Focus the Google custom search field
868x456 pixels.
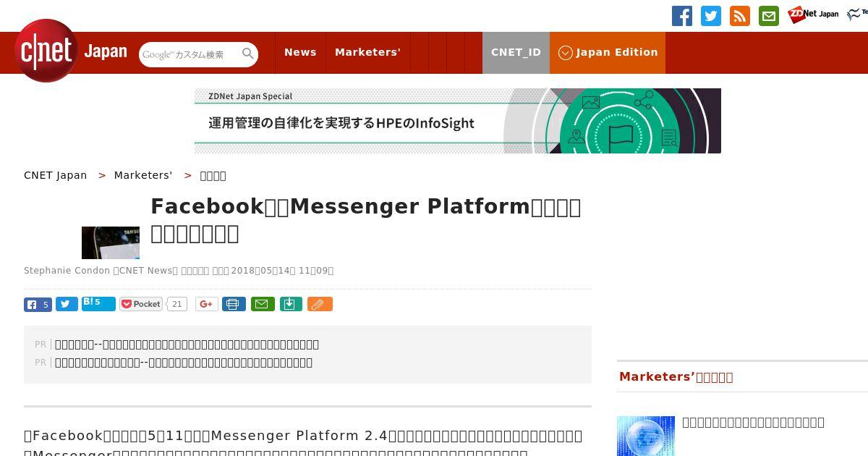[x=190, y=54]
